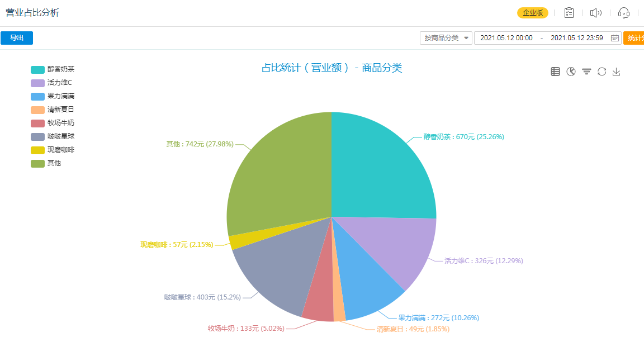The image size is (644, 342).
Task: Open the 按商品分类 dropdown
Action: pyautogui.click(x=446, y=38)
